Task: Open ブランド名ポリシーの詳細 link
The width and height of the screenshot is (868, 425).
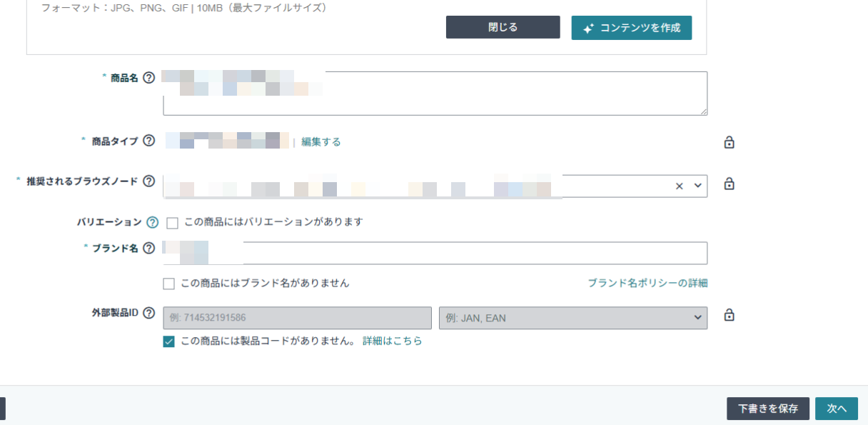Action: pyautogui.click(x=647, y=284)
